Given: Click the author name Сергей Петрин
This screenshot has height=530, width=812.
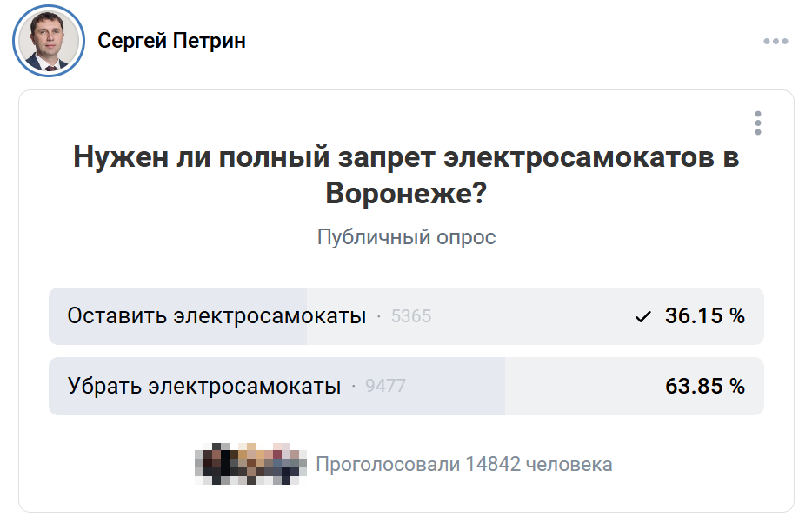Looking at the screenshot, I should (x=171, y=41).
